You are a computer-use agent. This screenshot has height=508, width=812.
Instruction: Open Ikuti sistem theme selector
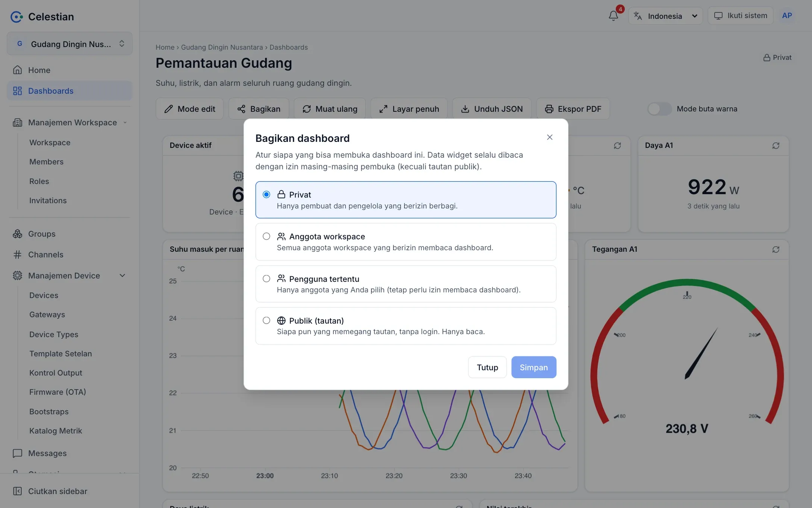(x=740, y=16)
